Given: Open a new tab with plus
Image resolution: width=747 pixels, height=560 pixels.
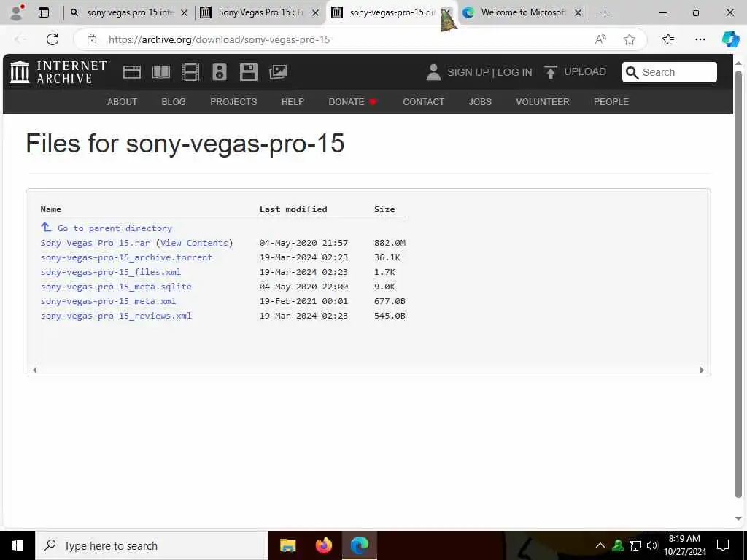Looking at the screenshot, I should coord(605,12).
